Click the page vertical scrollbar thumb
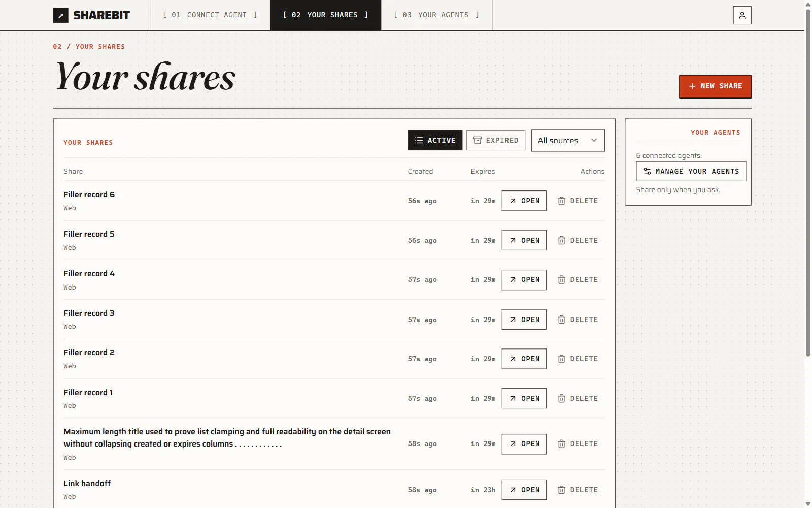Image resolution: width=812 pixels, height=508 pixels. point(808,183)
